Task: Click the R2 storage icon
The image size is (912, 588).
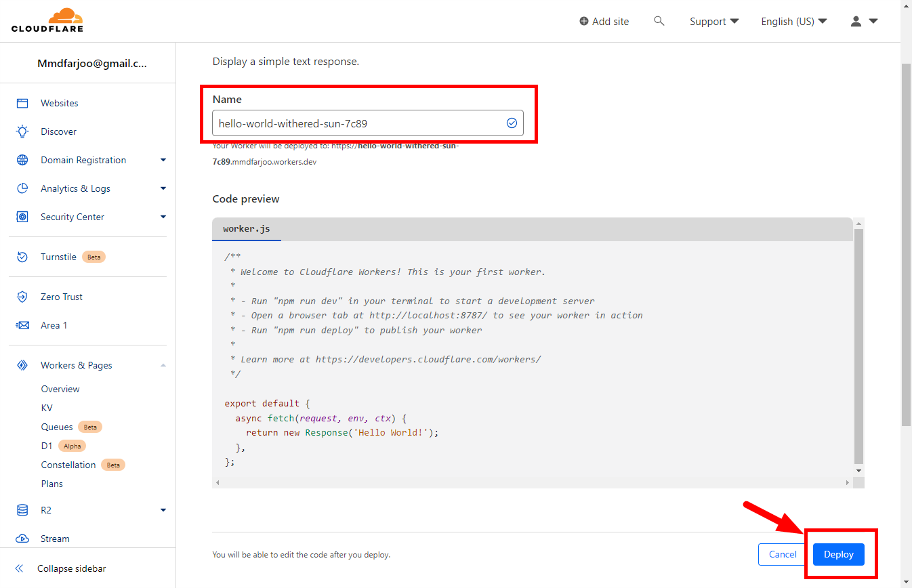Action: point(22,510)
